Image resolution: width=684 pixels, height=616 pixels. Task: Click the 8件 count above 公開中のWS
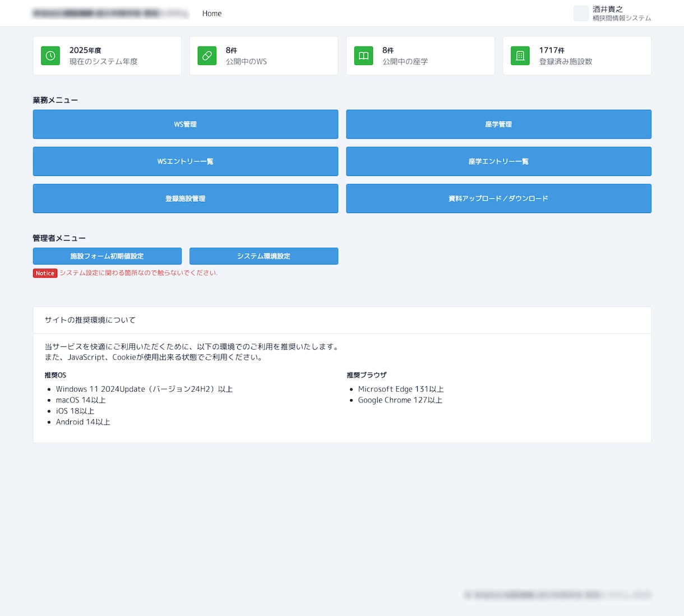232,50
